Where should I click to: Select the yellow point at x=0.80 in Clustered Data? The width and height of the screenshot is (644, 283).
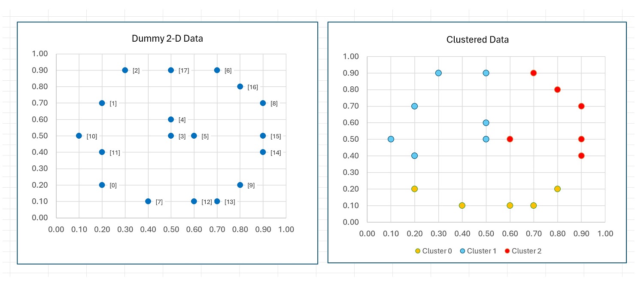557,189
